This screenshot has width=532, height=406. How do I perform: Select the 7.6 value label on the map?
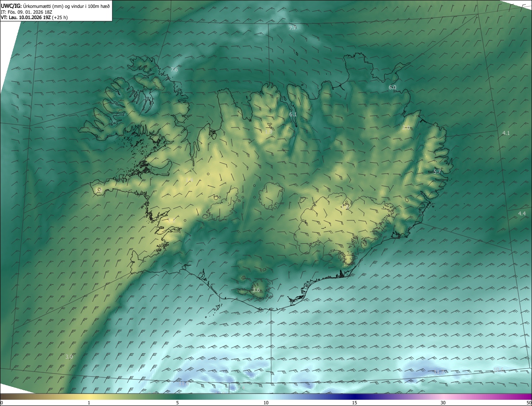click(x=174, y=70)
